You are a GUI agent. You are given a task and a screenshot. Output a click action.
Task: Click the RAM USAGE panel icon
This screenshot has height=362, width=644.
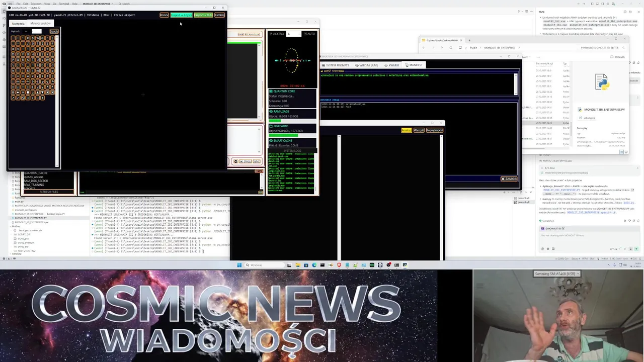click(271, 112)
